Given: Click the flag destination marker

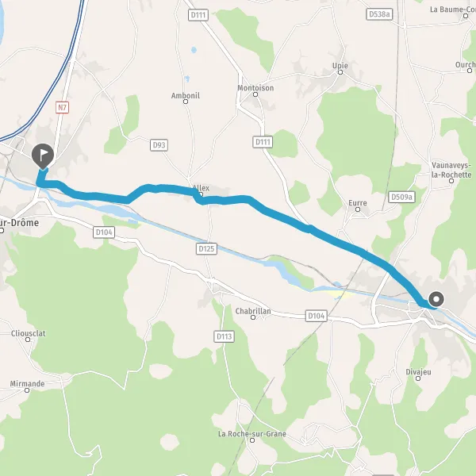Looking at the screenshot, I should 43,156.
